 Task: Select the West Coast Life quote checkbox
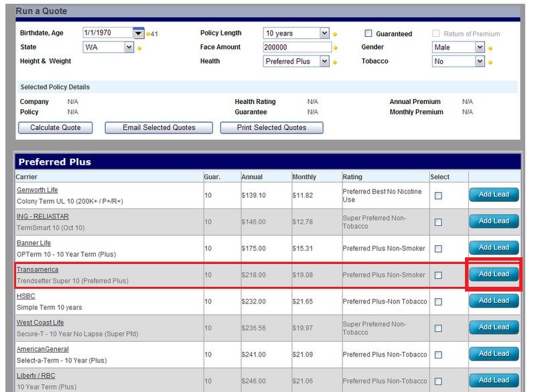point(438,328)
